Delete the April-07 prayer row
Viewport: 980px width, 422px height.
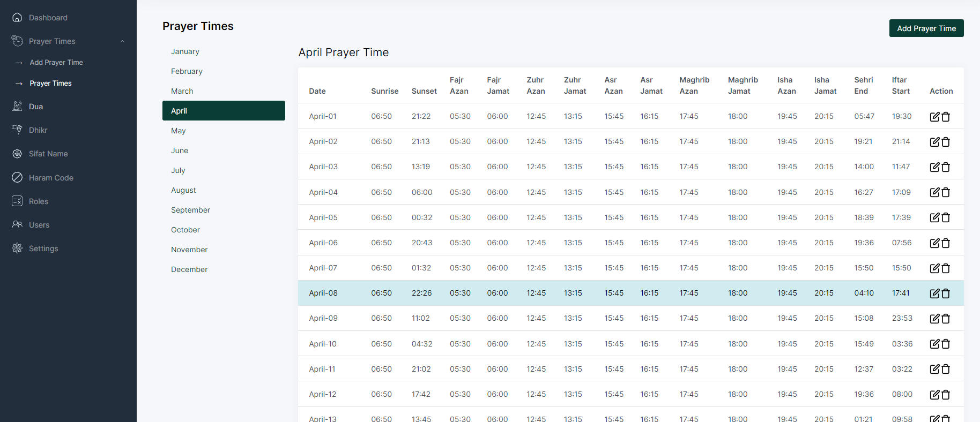tap(946, 268)
